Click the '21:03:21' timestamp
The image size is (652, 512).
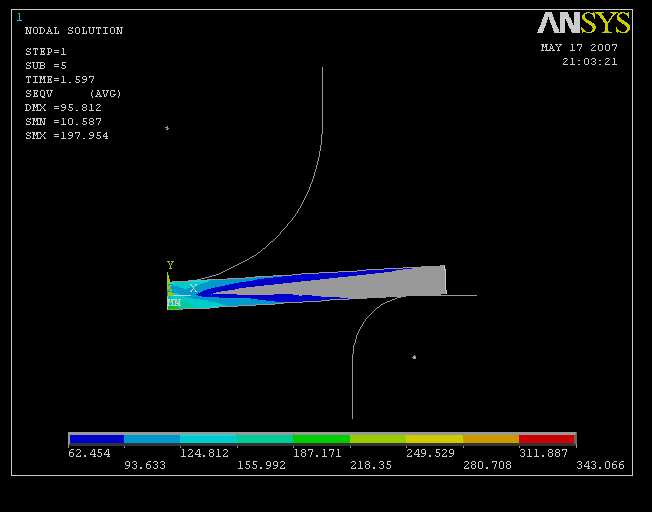click(590, 62)
